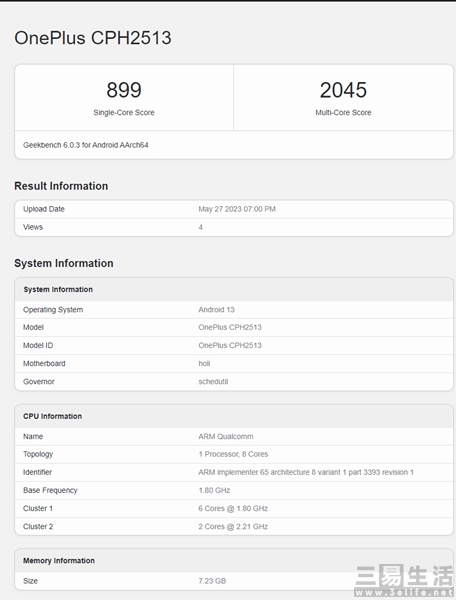Click Geekbench 6.0.3 for Android AArch64 text
456x600 pixels.
tap(86, 145)
